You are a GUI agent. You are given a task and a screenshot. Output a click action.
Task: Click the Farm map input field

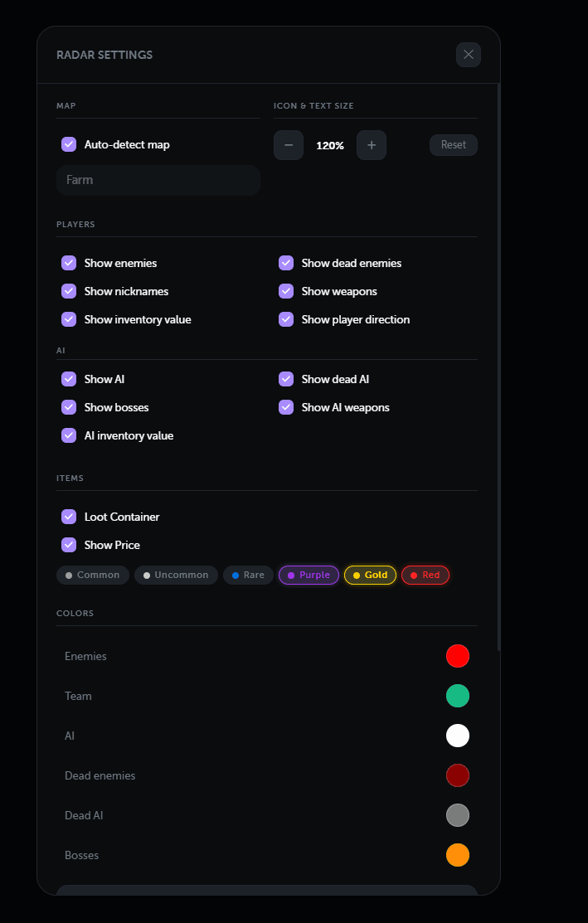click(158, 180)
